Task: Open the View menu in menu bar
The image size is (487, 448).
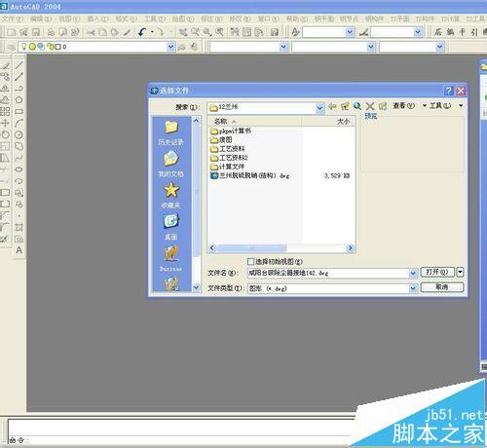Action: pyautogui.click(x=69, y=19)
